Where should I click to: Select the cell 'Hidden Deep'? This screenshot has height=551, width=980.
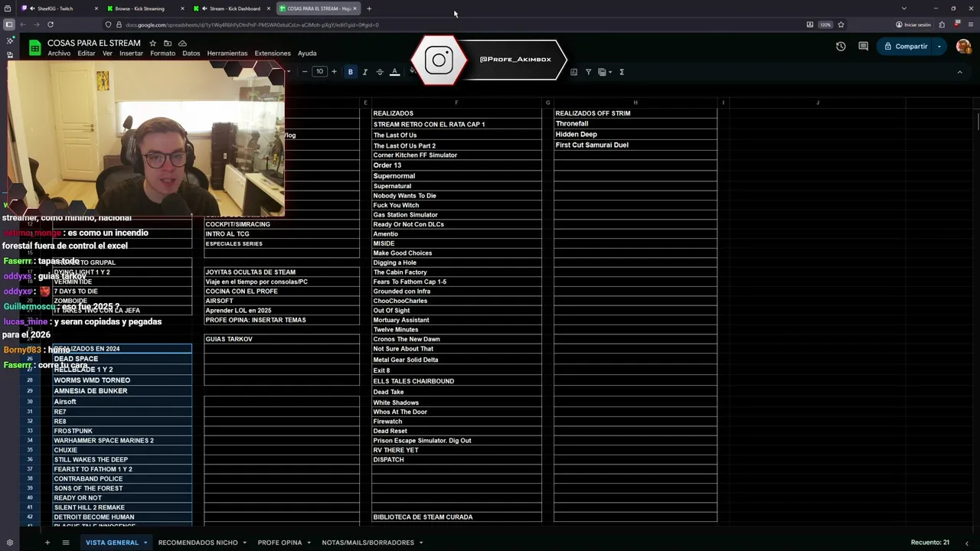point(635,135)
